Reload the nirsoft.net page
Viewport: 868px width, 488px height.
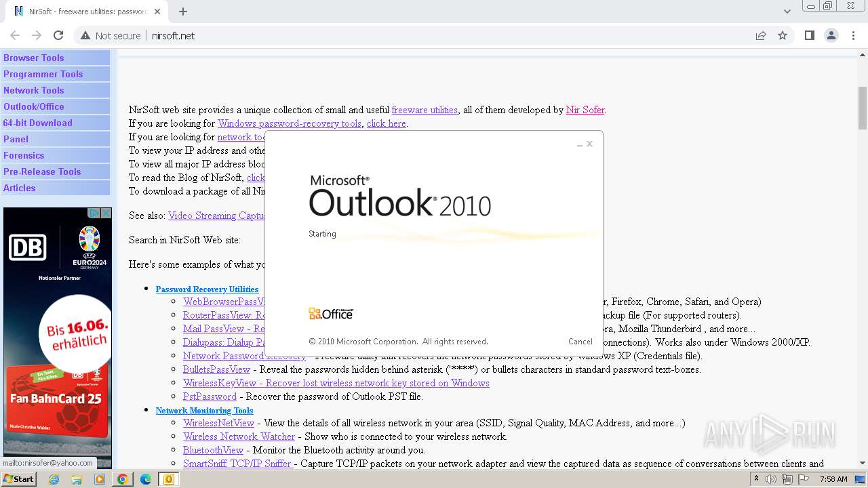tap(58, 35)
